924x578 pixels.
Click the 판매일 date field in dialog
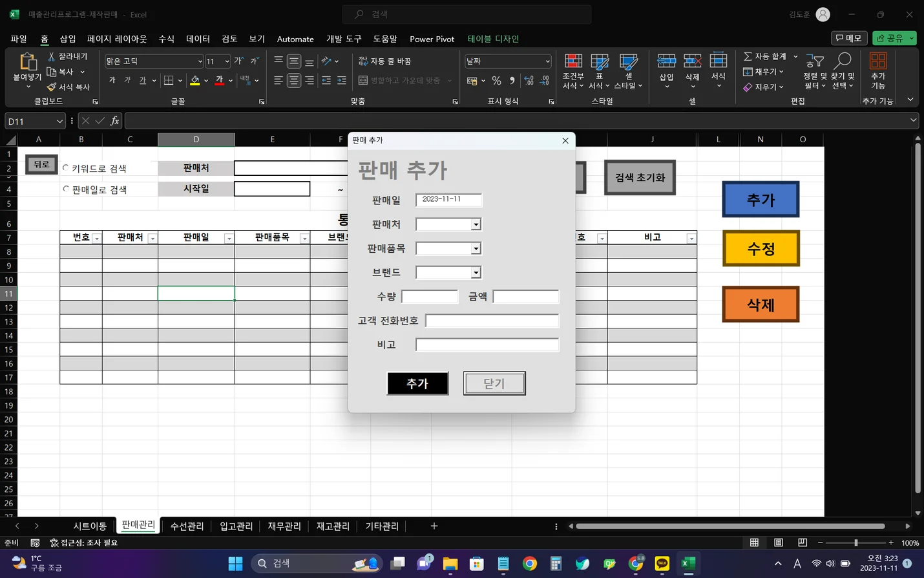click(448, 199)
